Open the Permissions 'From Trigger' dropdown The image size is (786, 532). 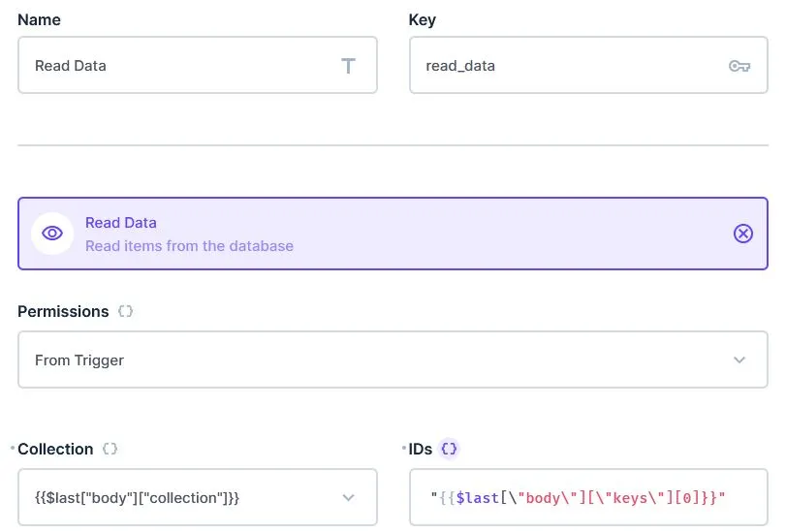pyautogui.click(x=378, y=360)
